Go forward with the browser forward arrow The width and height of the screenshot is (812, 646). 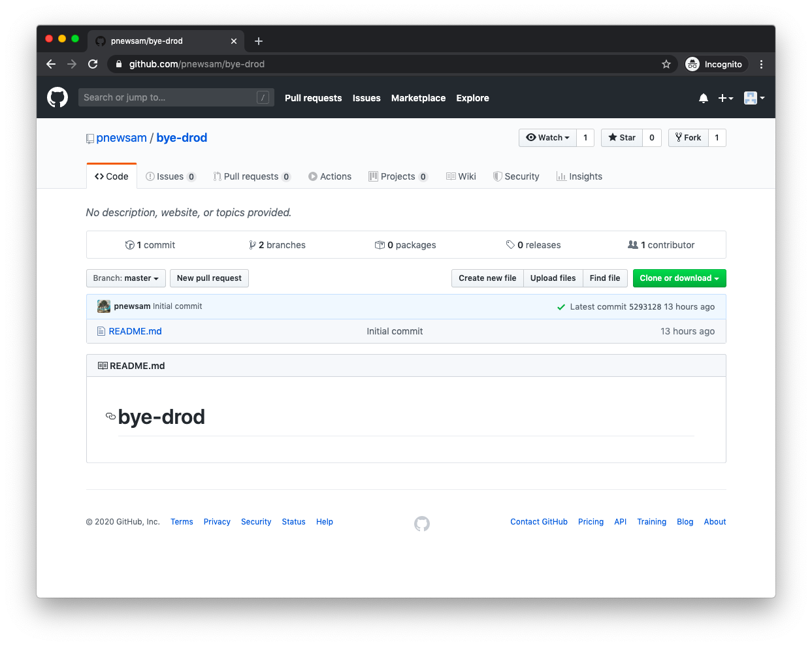click(72, 64)
